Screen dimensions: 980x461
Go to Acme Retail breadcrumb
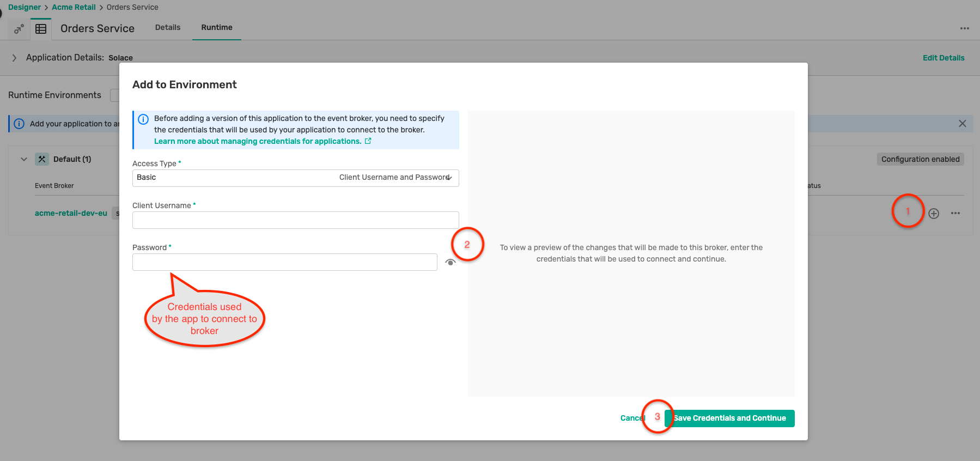point(74,7)
